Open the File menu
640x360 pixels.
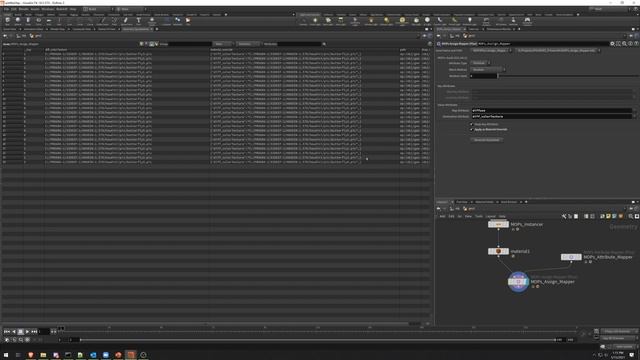(x=7, y=9)
